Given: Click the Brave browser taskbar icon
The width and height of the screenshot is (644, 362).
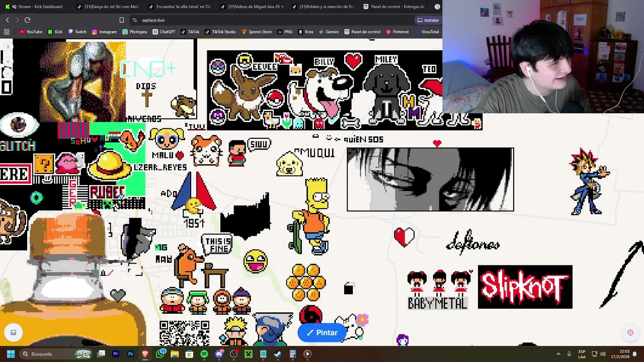Looking at the screenshot, I should click(x=145, y=354).
